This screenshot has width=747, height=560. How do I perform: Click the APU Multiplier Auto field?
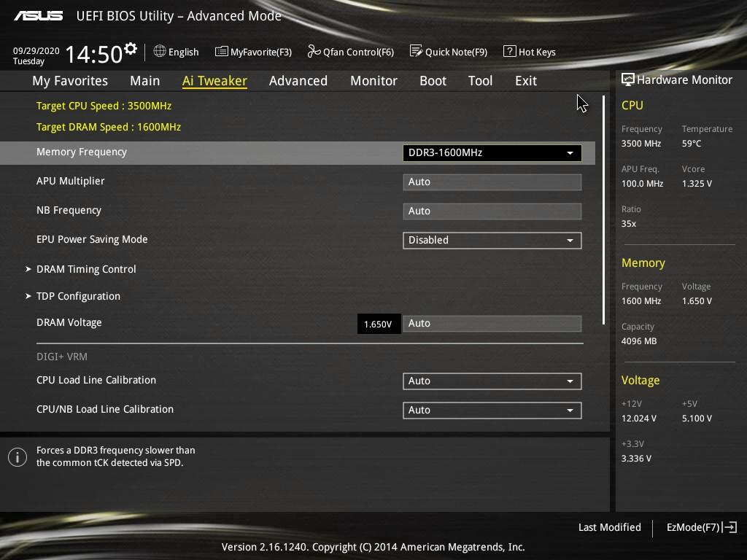[492, 182]
